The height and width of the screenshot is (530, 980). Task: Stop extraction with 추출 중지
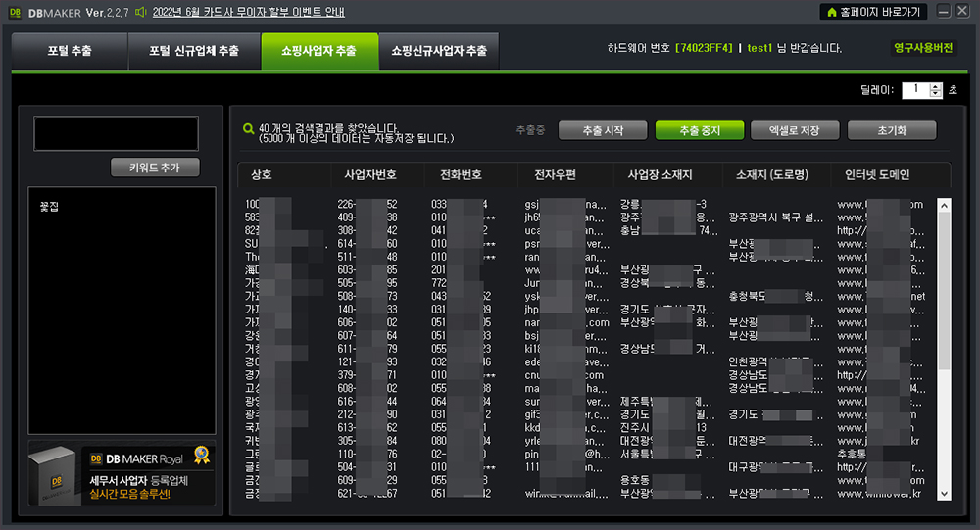pyautogui.click(x=699, y=130)
